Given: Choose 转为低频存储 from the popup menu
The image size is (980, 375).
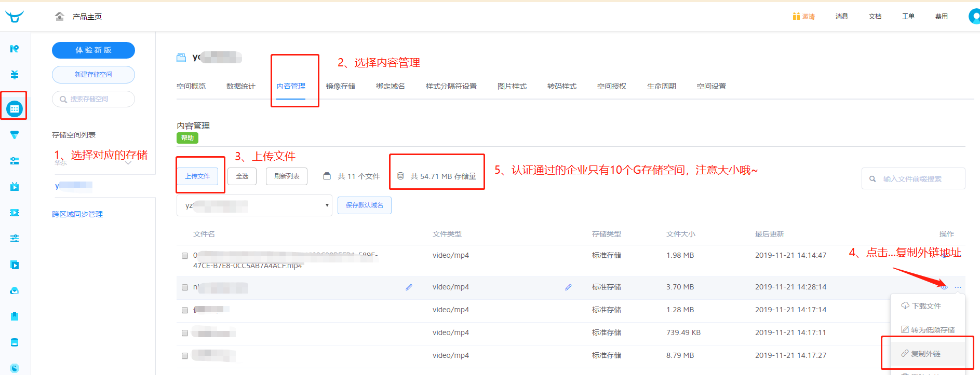Looking at the screenshot, I should coord(928,330).
